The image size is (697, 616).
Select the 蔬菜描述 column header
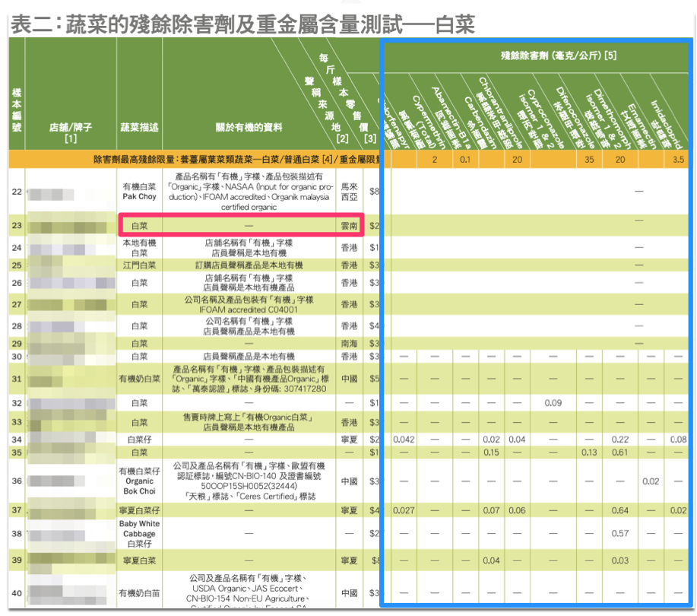(139, 127)
